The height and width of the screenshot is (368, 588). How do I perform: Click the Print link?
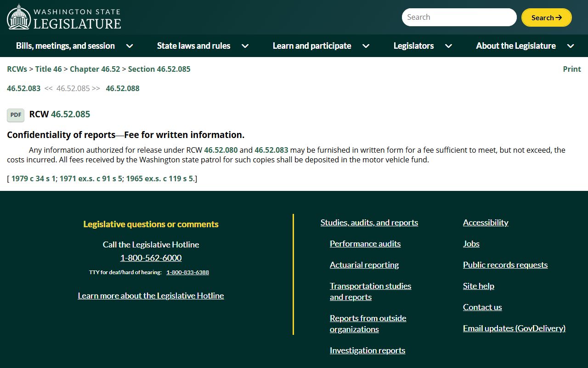point(571,69)
